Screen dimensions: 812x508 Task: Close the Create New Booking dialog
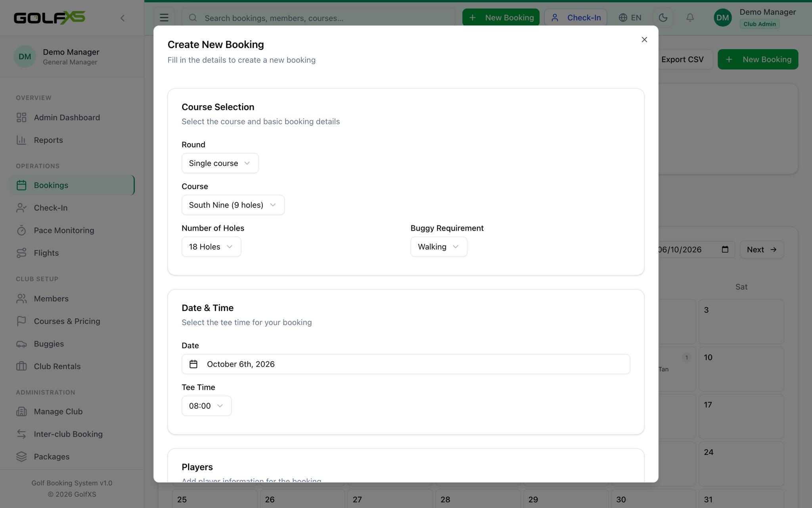click(644, 40)
